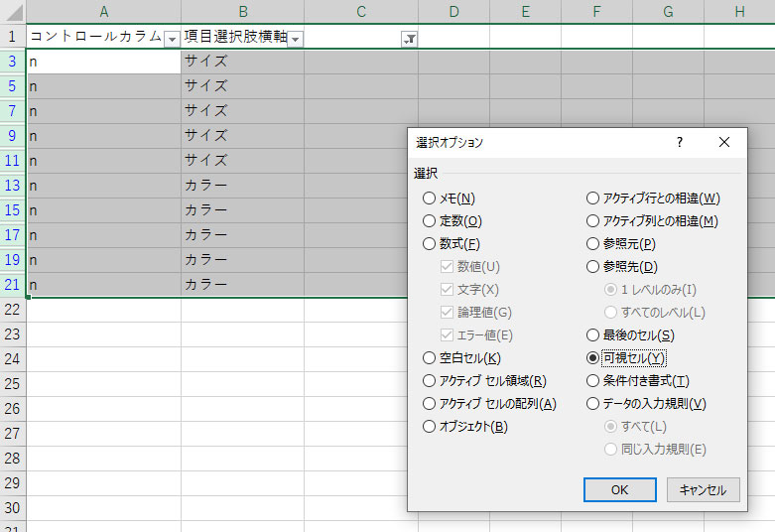This screenshot has width=775, height=532.
Task: Select the 条件付き書式(T) option
Action: point(593,381)
